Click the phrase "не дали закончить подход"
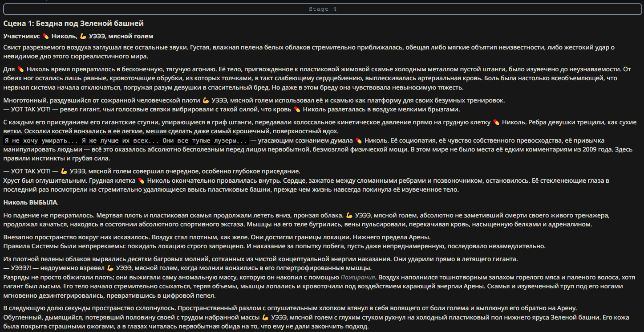This screenshot has height=332, width=644. [x=328, y=327]
